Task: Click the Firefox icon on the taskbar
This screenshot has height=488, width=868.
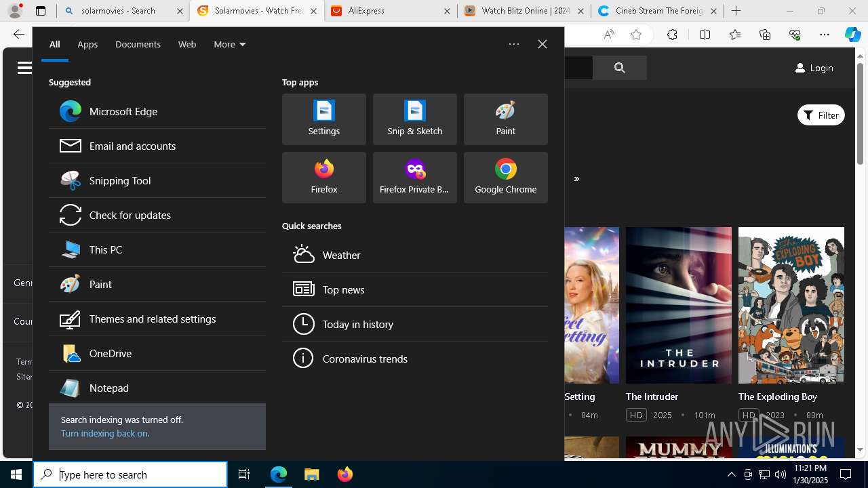Action: click(344, 474)
